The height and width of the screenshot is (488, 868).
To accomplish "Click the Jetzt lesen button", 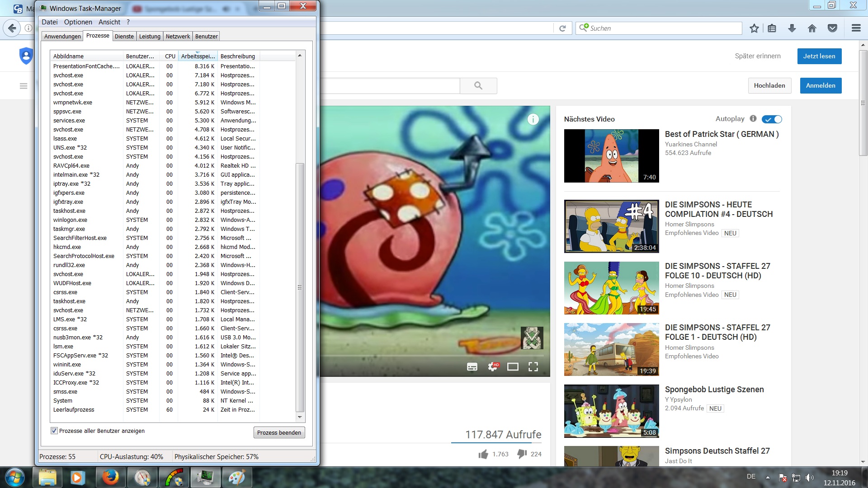I will [819, 56].
